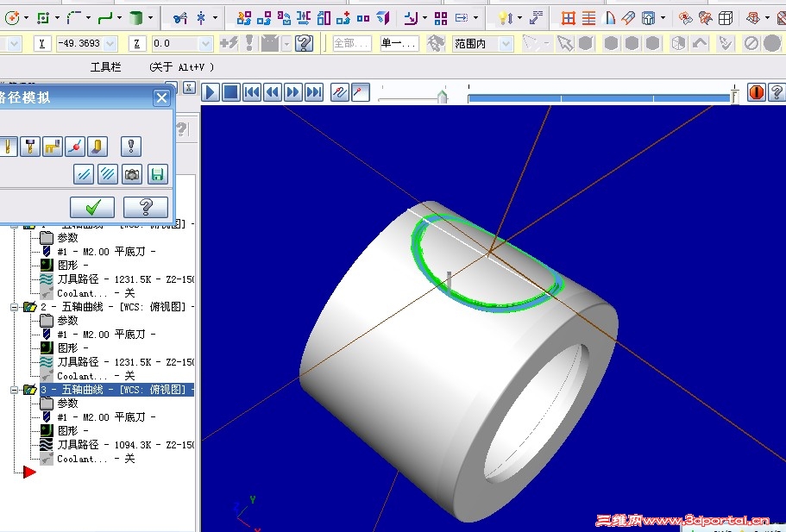Image resolution: width=786 pixels, height=532 pixels.
Task: Click Coolant item under operation 3
Action: pyautogui.click(x=88, y=459)
